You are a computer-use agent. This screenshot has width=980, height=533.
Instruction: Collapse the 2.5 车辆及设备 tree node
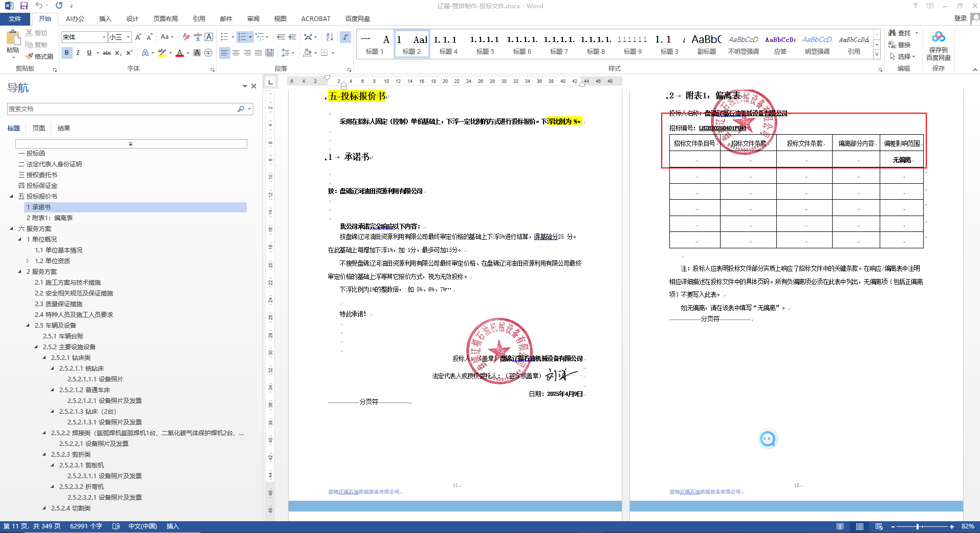pyautogui.click(x=28, y=326)
